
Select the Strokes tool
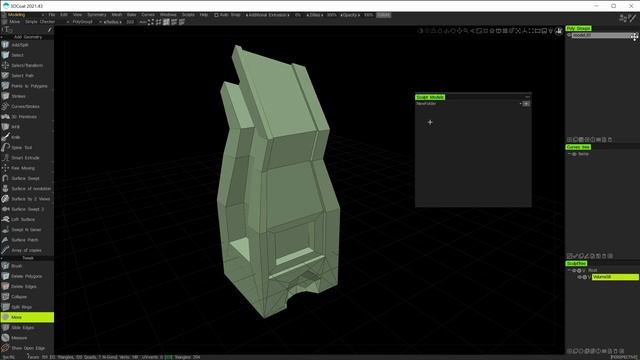(27, 96)
